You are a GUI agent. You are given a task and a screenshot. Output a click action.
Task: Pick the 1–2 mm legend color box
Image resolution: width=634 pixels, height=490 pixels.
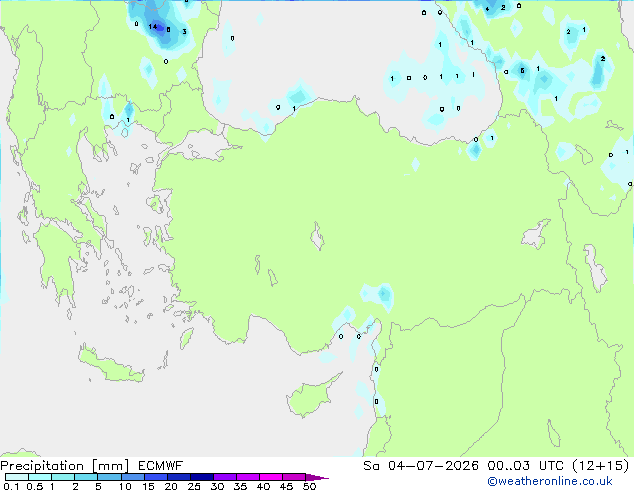coord(63,477)
